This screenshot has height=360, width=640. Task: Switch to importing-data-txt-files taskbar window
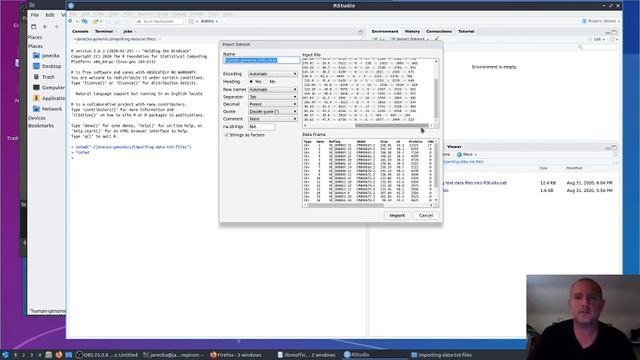(441, 355)
